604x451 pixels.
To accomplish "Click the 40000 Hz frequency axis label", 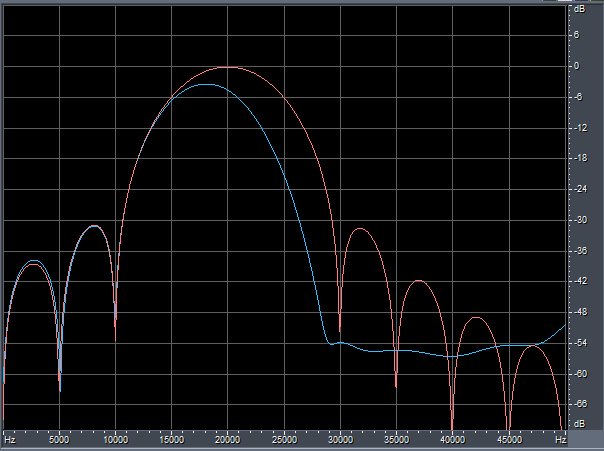I will coord(452,440).
